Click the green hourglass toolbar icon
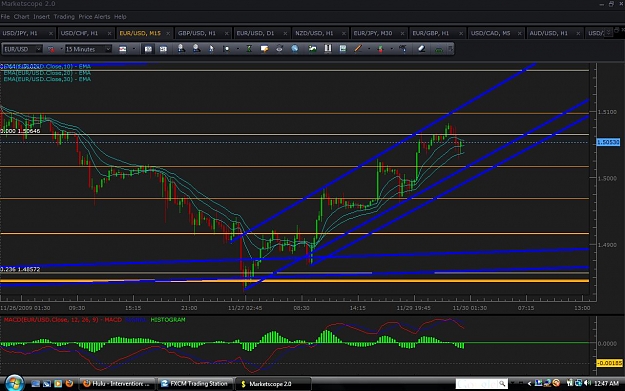Image resolution: width=625 pixels, height=391 pixels. [x=249, y=49]
